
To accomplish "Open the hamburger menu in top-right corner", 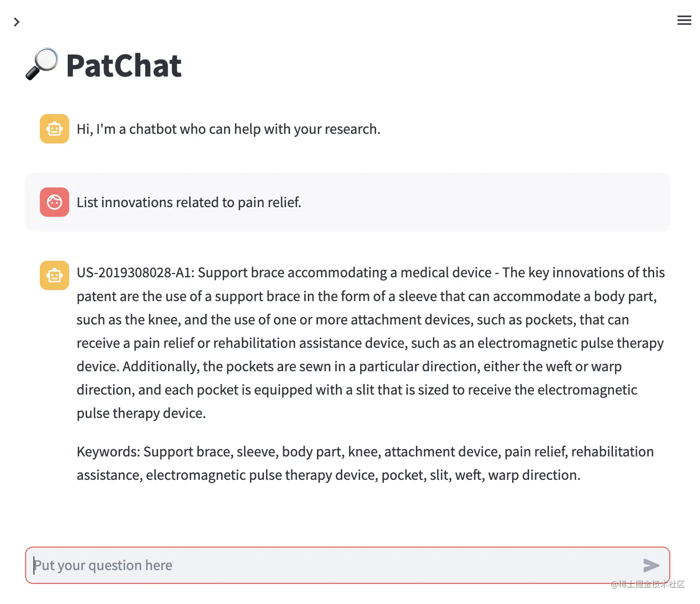I will point(684,20).
